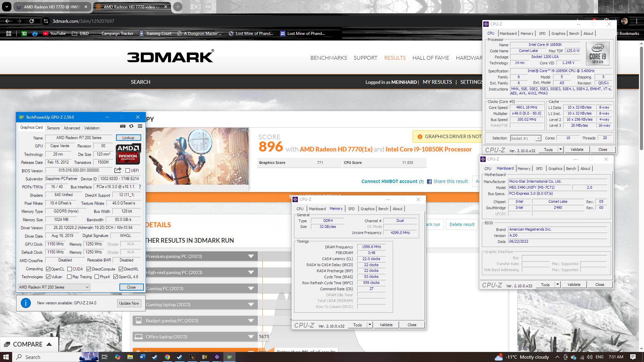Click the site information icon in address bar

(x=46, y=21)
